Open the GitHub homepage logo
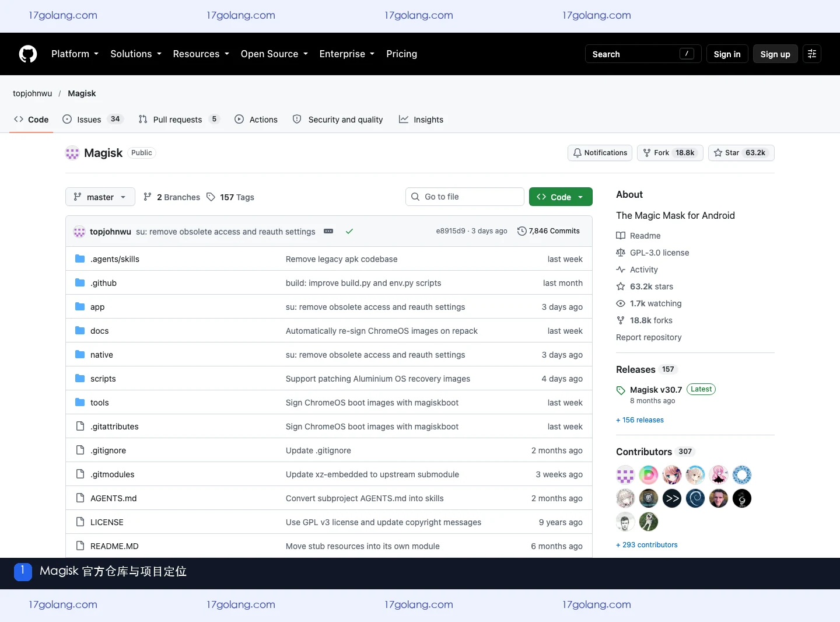The height and width of the screenshot is (622, 840). [28, 54]
